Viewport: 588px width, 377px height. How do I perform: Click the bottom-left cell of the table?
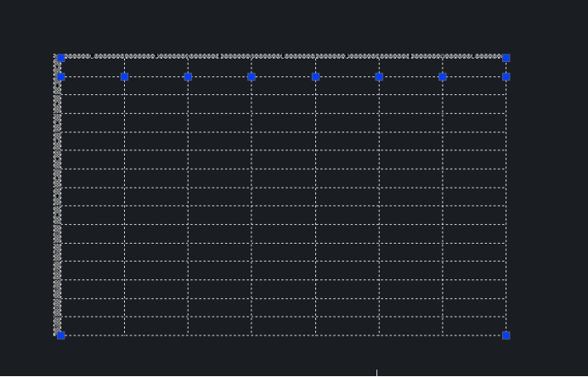pyautogui.click(x=93, y=326)
